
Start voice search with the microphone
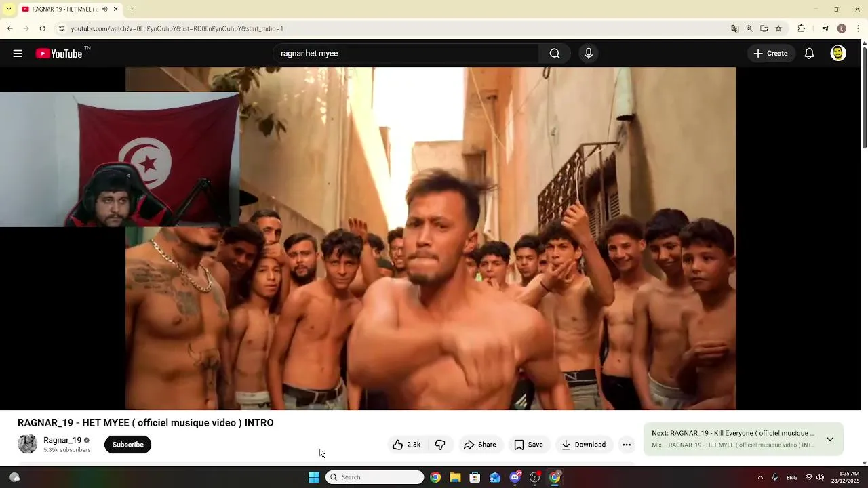pos(589,54)
